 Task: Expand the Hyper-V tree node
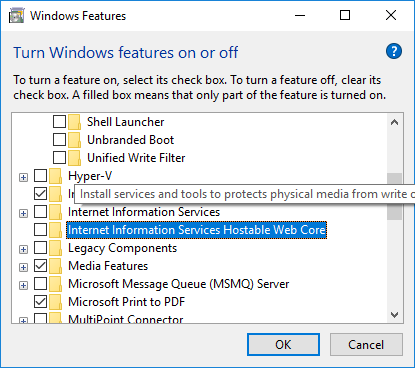click(x=23, y=177)
